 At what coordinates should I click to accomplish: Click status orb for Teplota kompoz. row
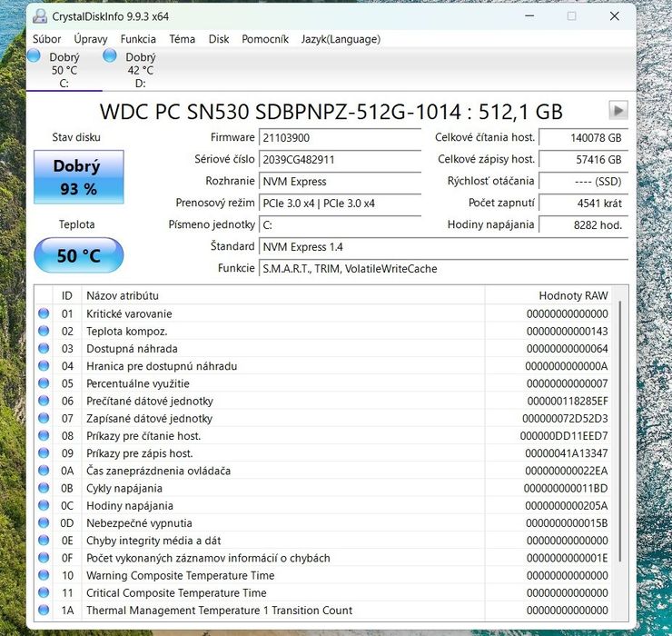tap(44, 331)
